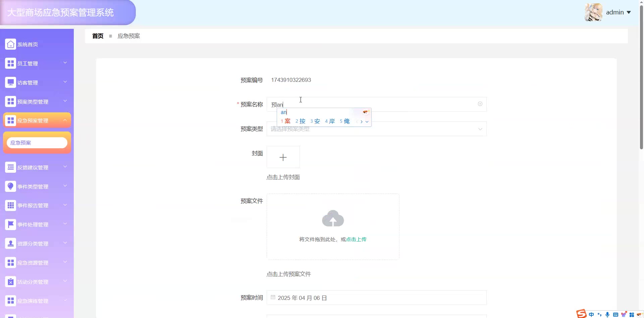Open the admin account dropdown arrow

(629, 12)
